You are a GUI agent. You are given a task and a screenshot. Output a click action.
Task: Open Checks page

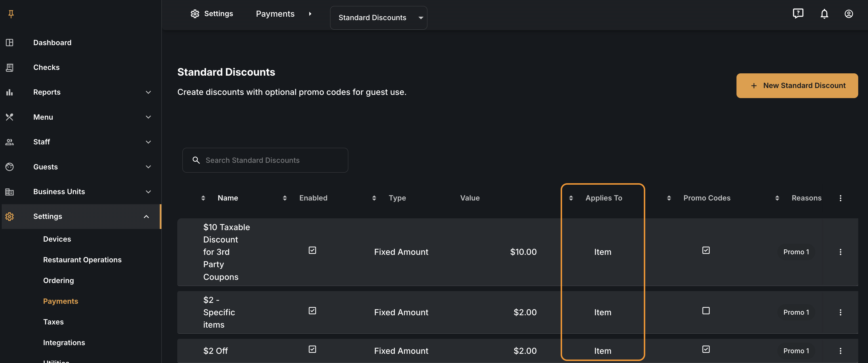[47, 67]
